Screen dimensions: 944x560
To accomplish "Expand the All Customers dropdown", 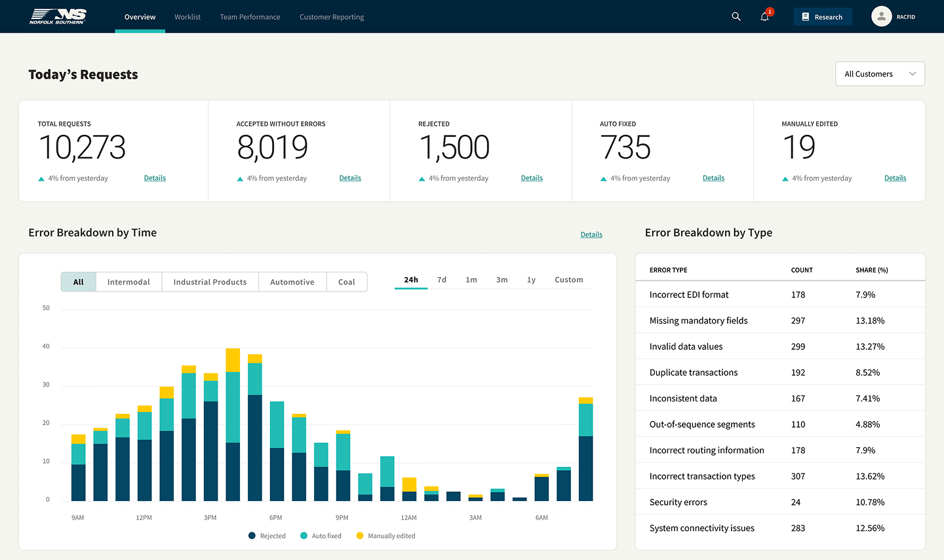I will tap(880, 74).
